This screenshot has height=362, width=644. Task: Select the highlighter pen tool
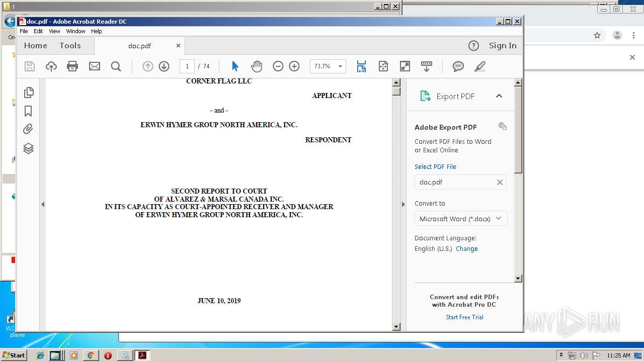tap(480, 66)
